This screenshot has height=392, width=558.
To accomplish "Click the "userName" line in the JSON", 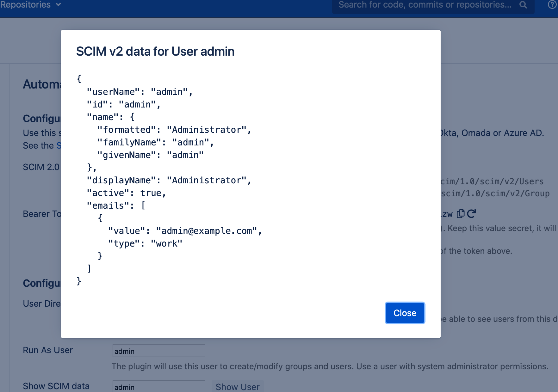I will click(x=139, y=92).
